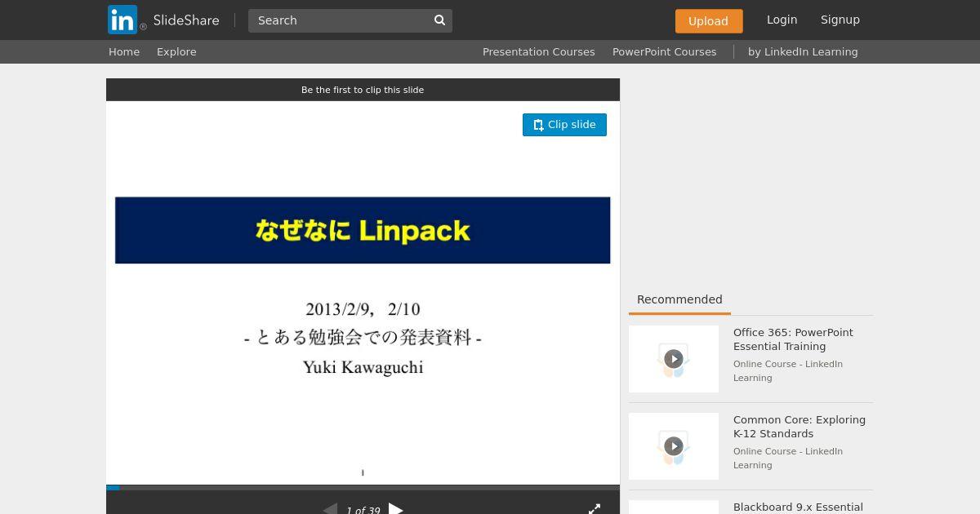Enter fullscreen with expand icon

click(595, 509)
